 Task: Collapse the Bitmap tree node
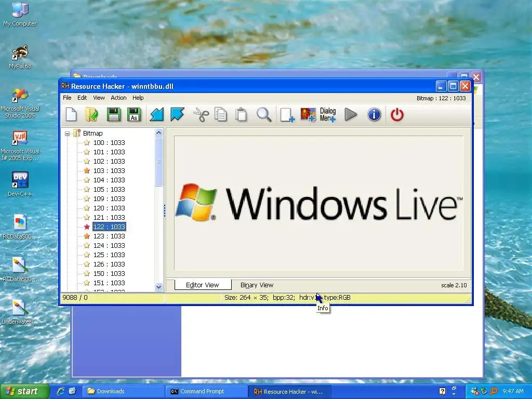tap(67, 134)
